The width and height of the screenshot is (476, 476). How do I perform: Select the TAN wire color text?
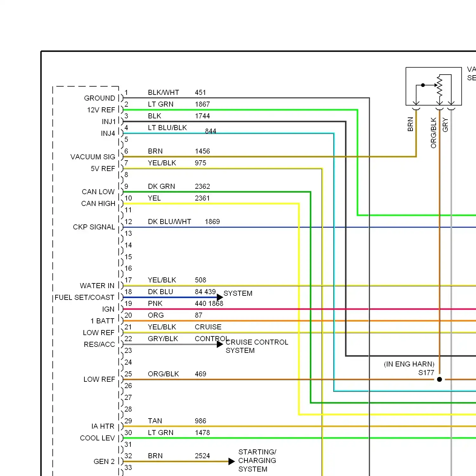point(155,421)
